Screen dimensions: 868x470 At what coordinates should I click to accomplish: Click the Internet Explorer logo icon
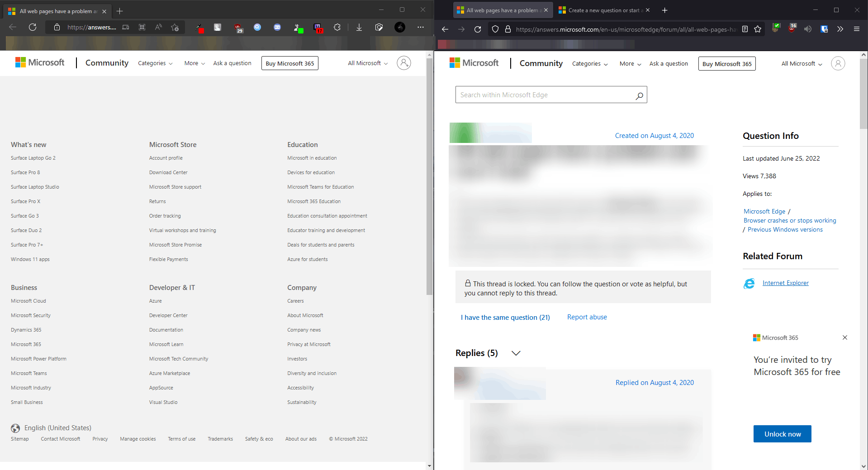tap(749, 283)
